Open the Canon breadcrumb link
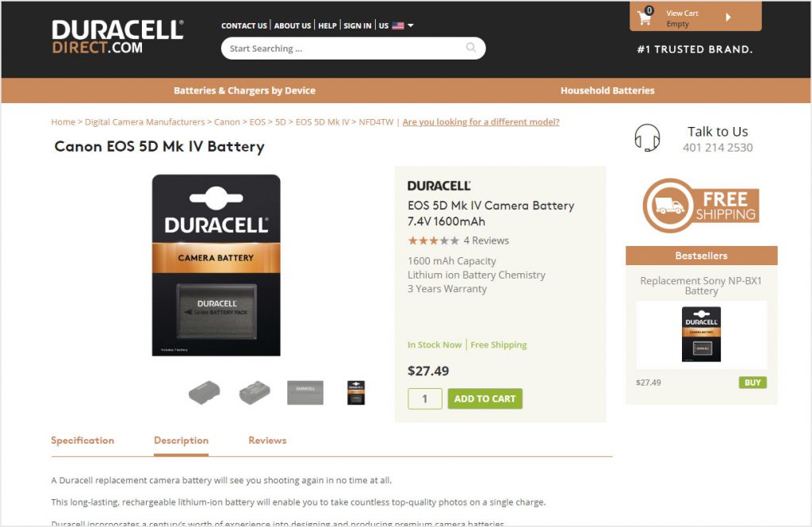Image resolution: width=812 pixels, height=527 pixels. click(227, 121)
